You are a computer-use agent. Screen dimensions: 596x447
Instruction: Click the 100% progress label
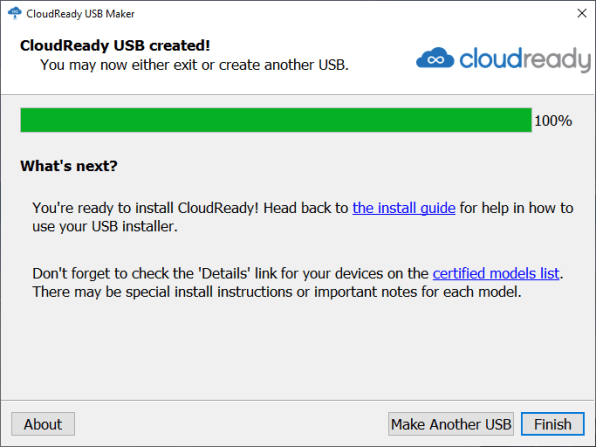click(553, 121)
